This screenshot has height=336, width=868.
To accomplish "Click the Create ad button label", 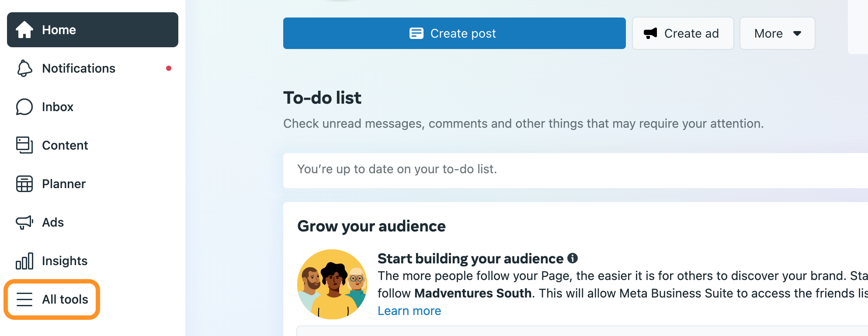I will pos(691,33).
